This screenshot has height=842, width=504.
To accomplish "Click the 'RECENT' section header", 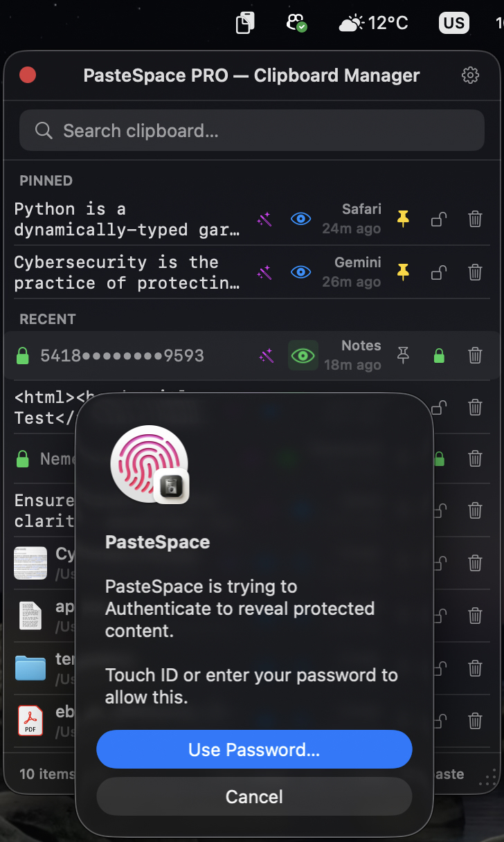I will 48,319.
